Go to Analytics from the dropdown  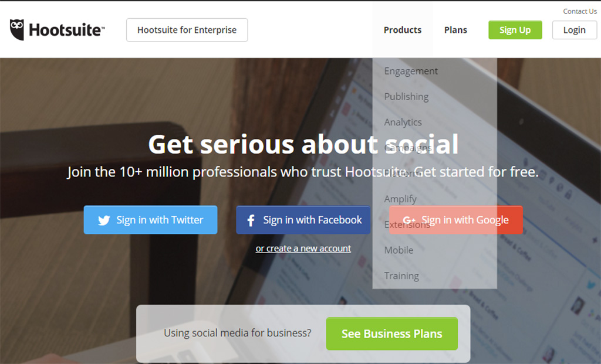pyautogui.click(x=403, y=122)
